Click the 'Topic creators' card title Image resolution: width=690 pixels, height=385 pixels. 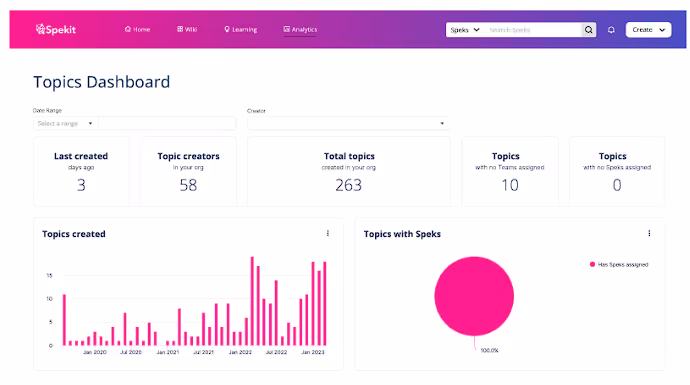coord(188,156)
